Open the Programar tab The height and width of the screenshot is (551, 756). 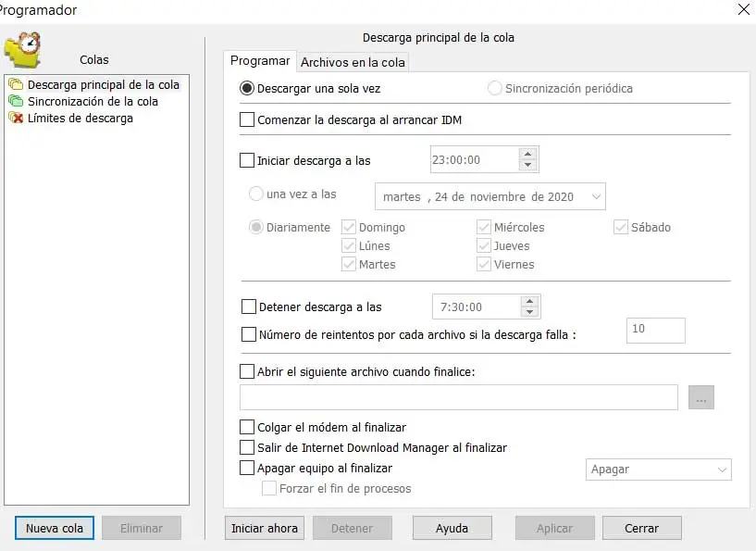(260, 61)
